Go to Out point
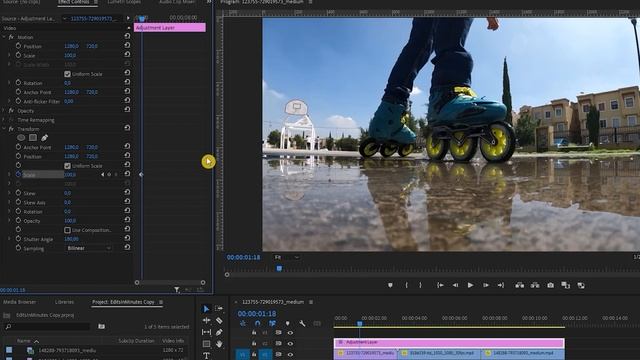Screen dimensions: 640x360 click(501, 285)
